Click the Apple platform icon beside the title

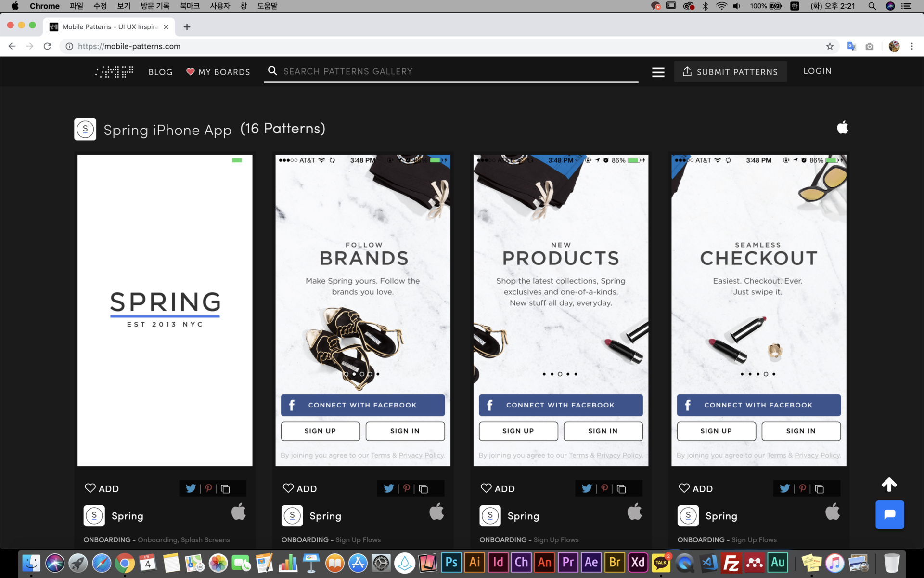click(842, 128)
